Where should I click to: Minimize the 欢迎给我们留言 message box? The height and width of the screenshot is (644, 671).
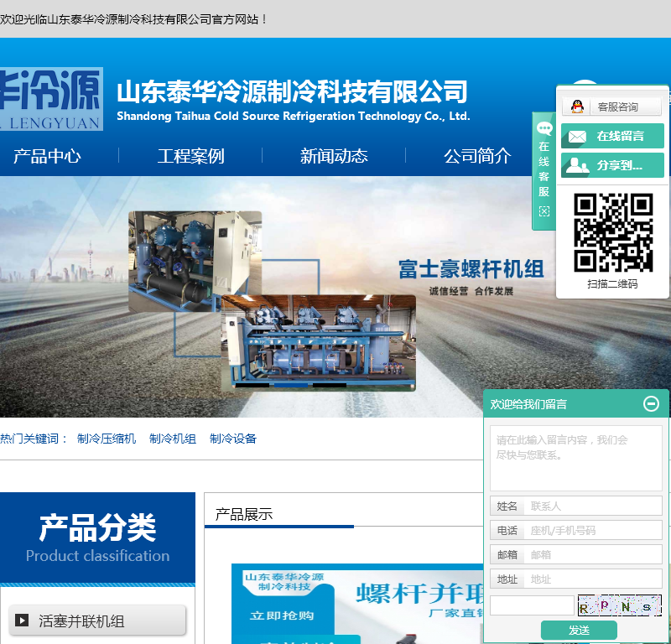[651, 403]
